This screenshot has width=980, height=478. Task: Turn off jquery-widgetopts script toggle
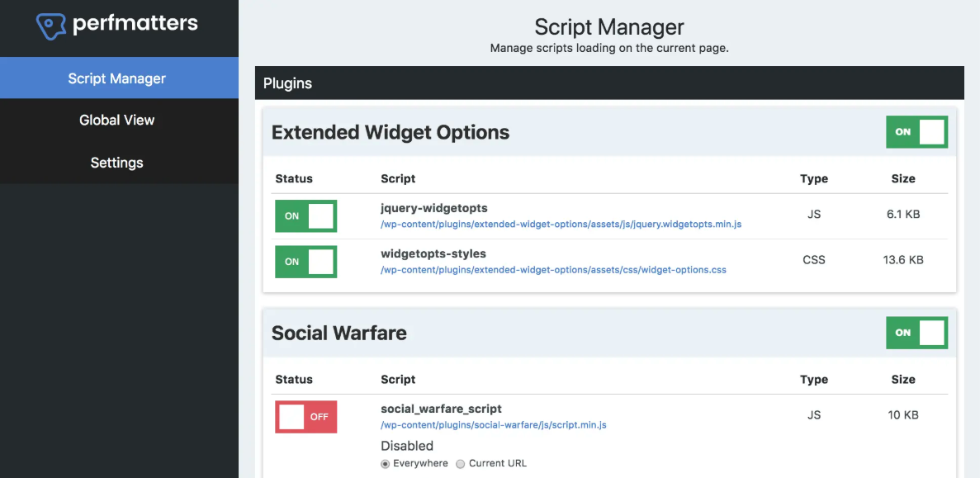(x=306, y=216)
